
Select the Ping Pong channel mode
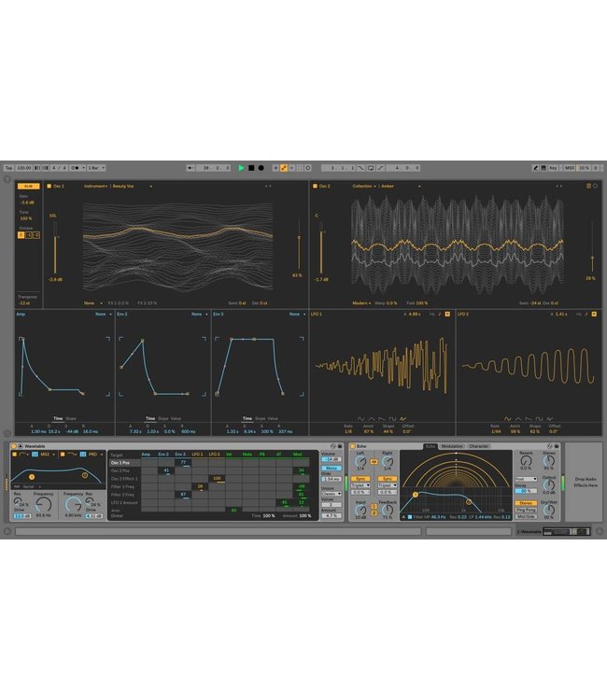point(526,510)
